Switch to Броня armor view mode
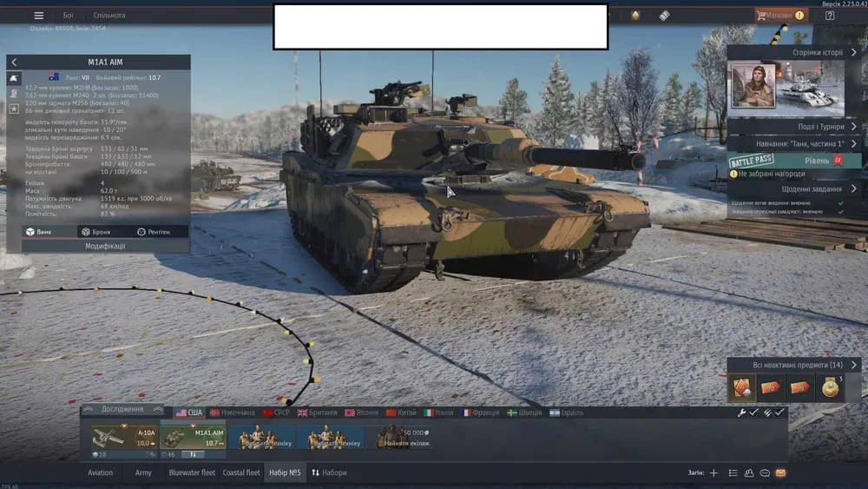The height and width of the screenshot is (489, 868). pyautogui.click(x=95, y=232)
